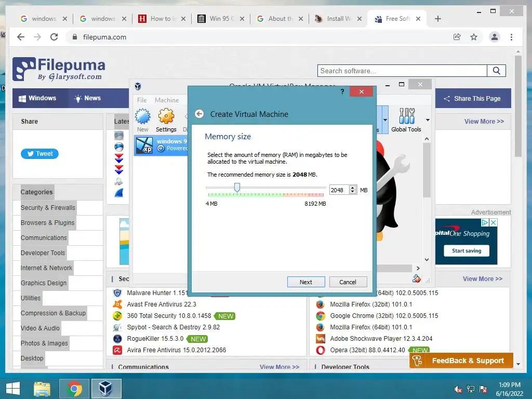The width and height of the screenshot is (532, 399).
Task: Open VirtualBox Settings gear icon
Action: [166, 116]
